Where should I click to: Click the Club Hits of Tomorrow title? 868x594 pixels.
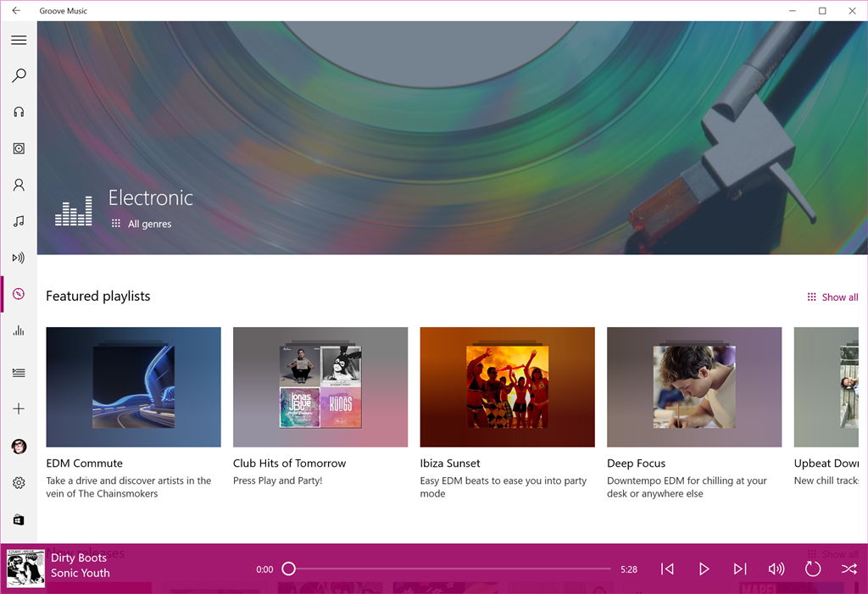click(x=290, y=464)
